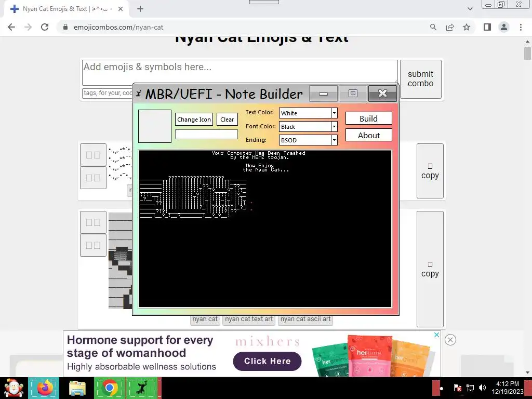Click downvote box on first combo row

pyautogui.click(x=93, y=178)
